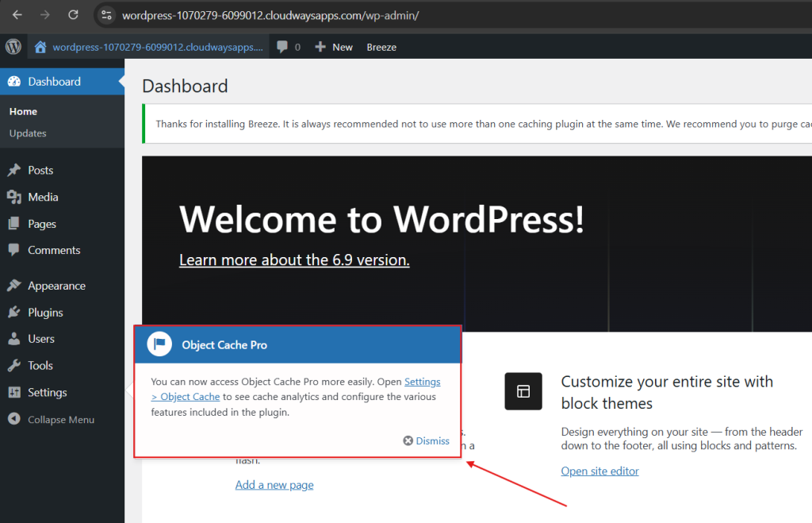Click the Settings sliders icon

[14, 392]
